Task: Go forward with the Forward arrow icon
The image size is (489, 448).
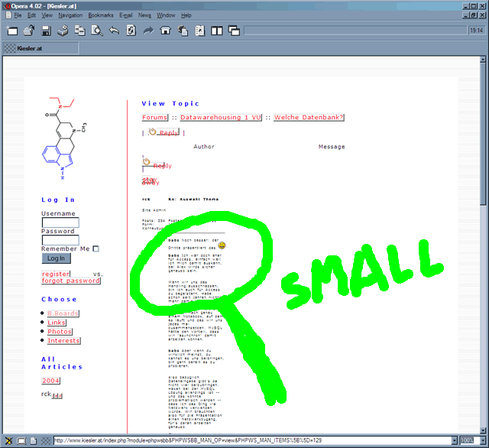Action: 148,31
